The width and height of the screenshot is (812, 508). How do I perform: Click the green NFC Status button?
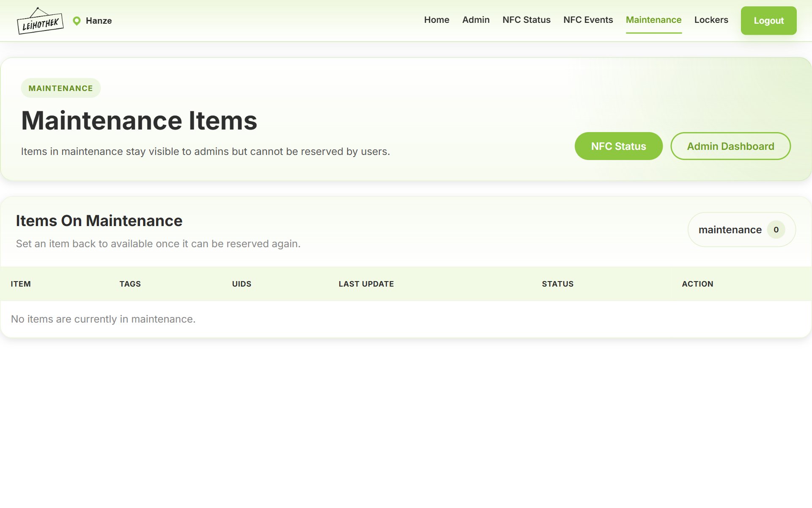click(x=618, y=146)
